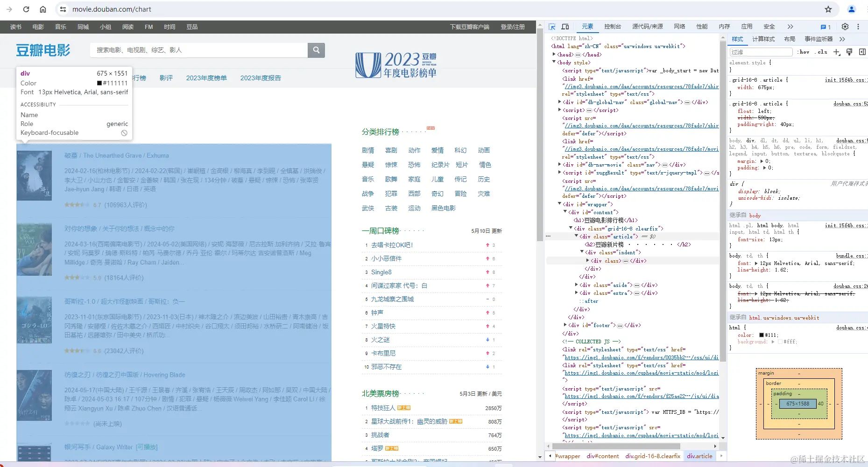The width and height of the screenshot is (868, 467).
Task: Open the site information icon beside the URL
Action: (x=63, y=9)
